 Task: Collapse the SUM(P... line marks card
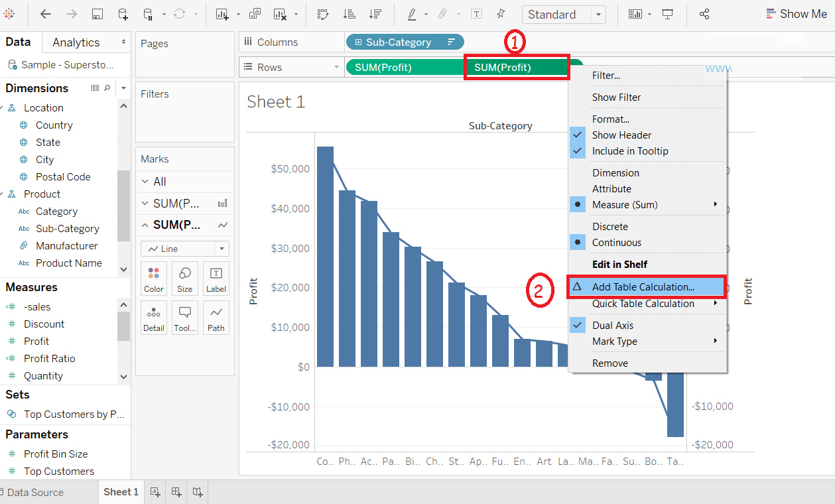(x=147, y=225)
